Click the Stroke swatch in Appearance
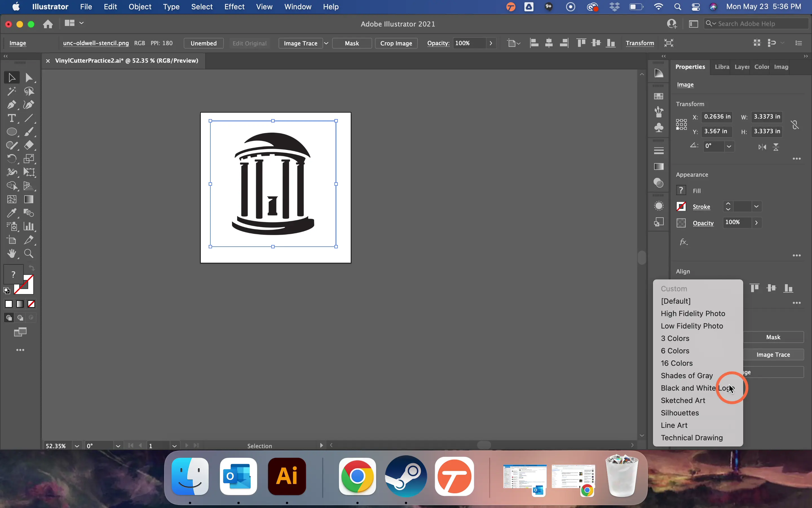 tap(681, 207)
